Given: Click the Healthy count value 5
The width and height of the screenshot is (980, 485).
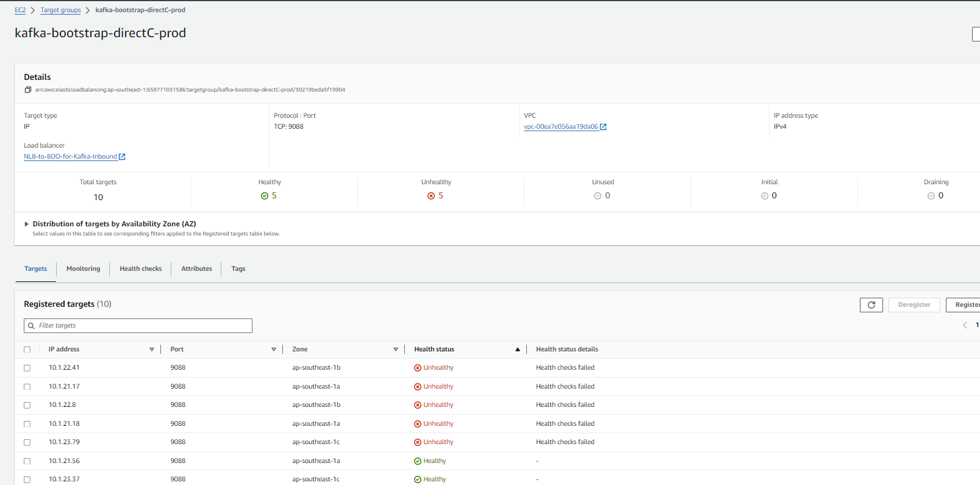Looking at the screenshot, I should (274, 196).
